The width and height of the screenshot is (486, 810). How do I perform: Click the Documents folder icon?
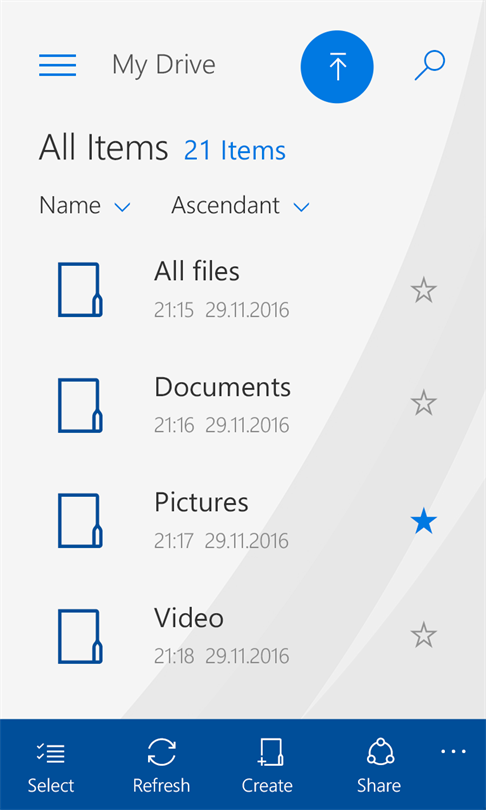tap(80, 406)
